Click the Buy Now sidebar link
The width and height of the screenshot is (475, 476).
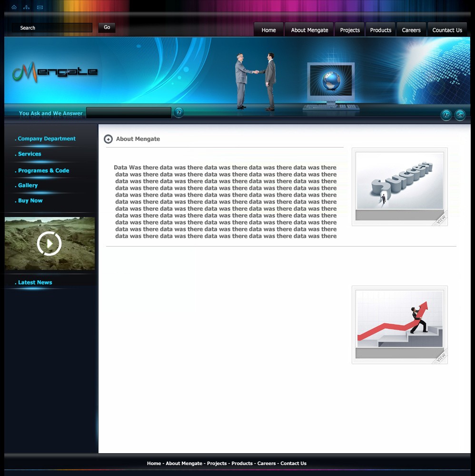(x=30, y=201)
